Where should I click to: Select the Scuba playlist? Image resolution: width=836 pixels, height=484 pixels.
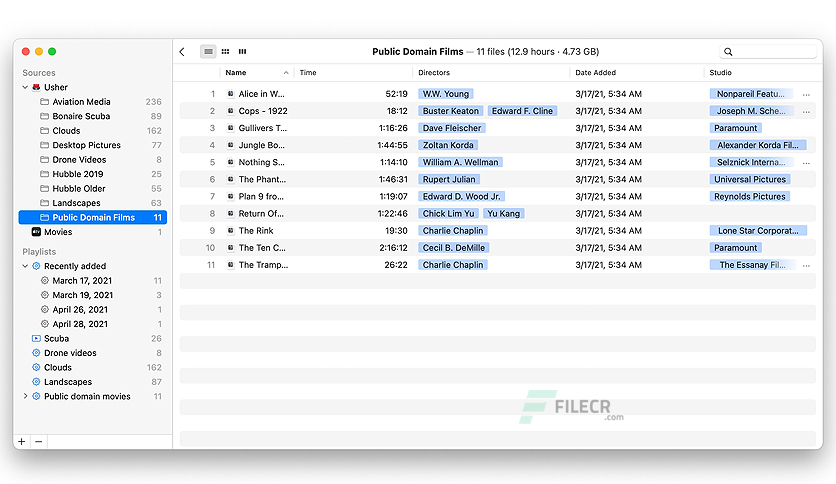point(93,338)
